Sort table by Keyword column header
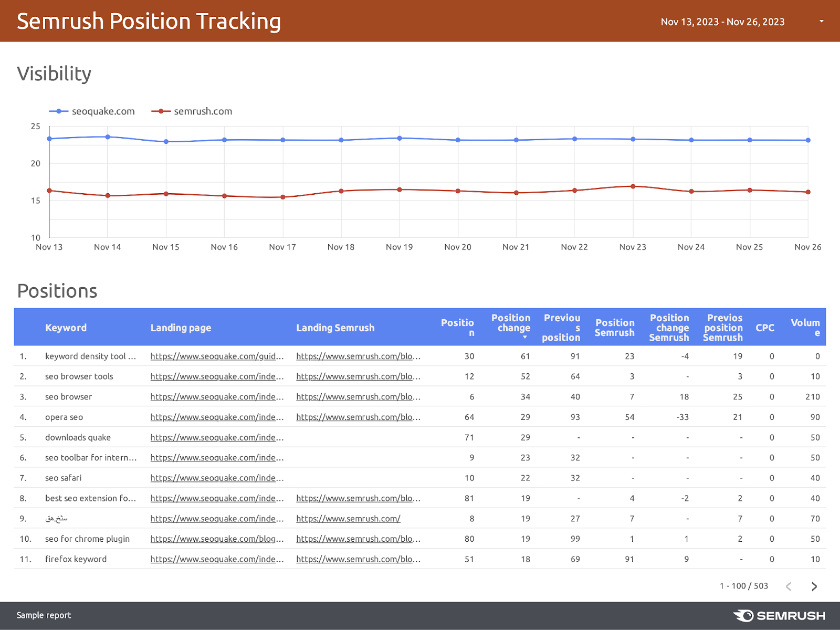 coord(66,328)
